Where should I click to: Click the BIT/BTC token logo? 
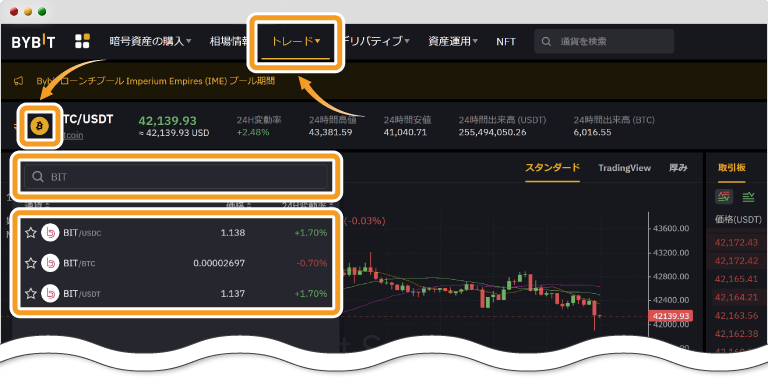(x=50, y=263)
